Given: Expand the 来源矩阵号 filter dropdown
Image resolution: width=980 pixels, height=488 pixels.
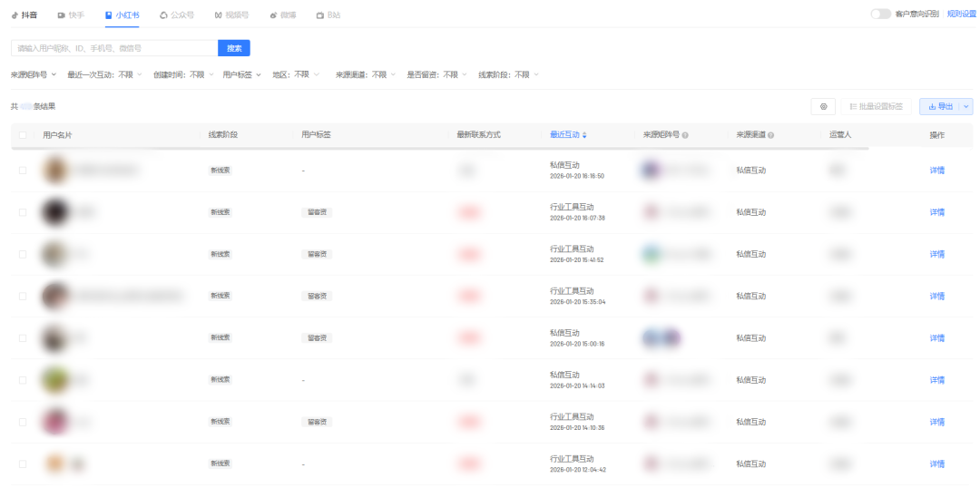Looking at the screenshot, I should pos(34,75).
